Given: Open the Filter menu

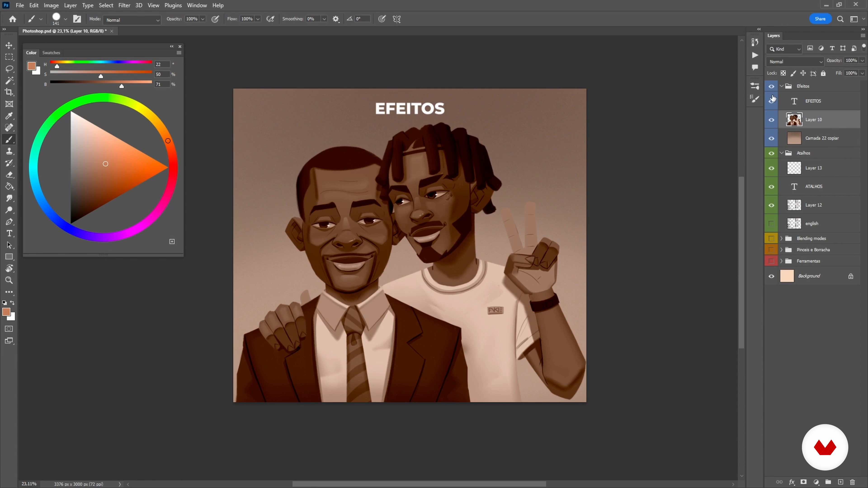Looking at the screenshot, I should pos(124,5).
